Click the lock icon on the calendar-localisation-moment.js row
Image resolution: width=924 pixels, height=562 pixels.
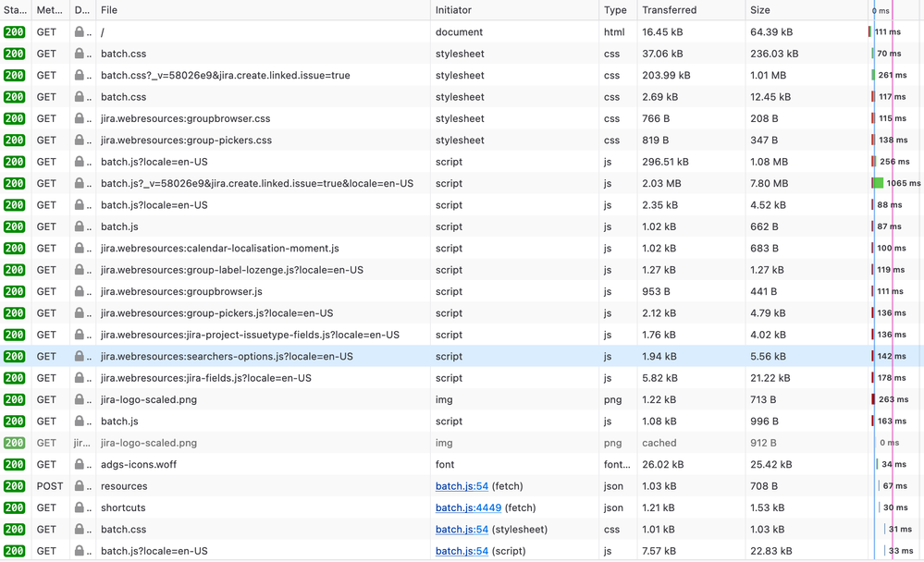[80, 248]
